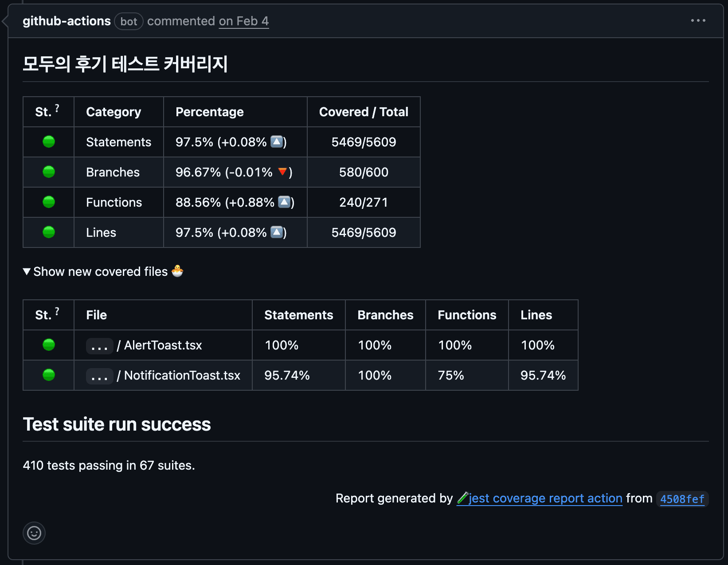
Task: Open commit 4508fef link
Action: point(682,499)
